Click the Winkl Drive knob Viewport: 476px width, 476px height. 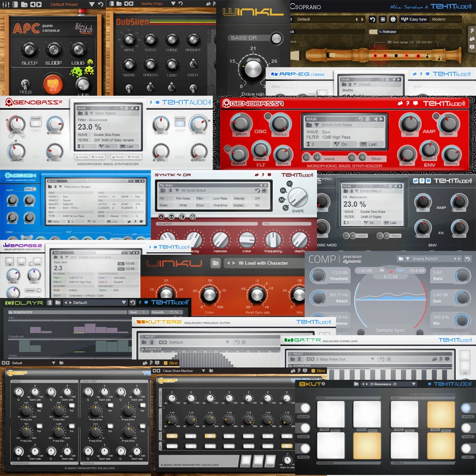click(x=253, y=69)
